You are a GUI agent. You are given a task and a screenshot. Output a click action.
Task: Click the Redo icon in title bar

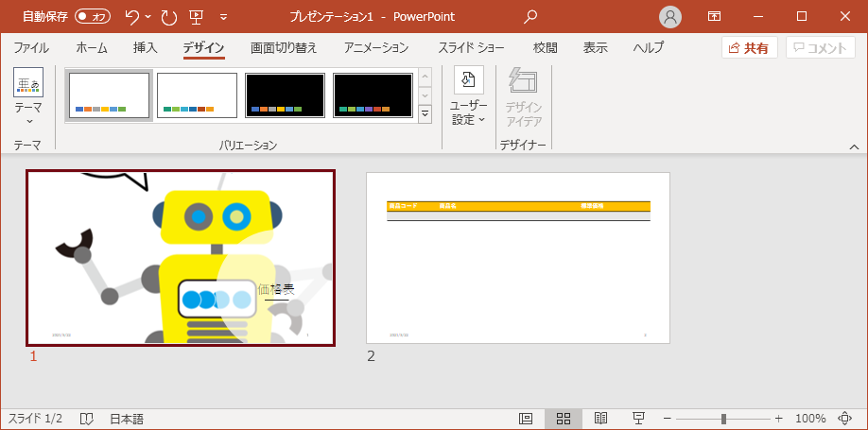[168, 16]
